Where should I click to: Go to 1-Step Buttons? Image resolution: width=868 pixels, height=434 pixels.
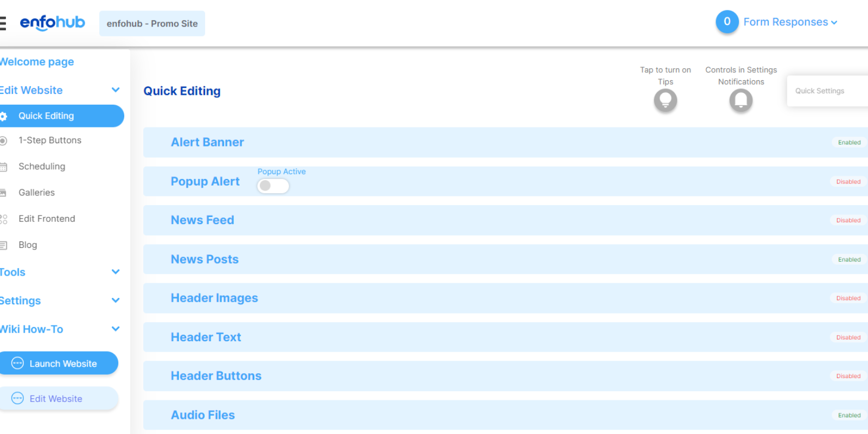(x=50, y=141)
